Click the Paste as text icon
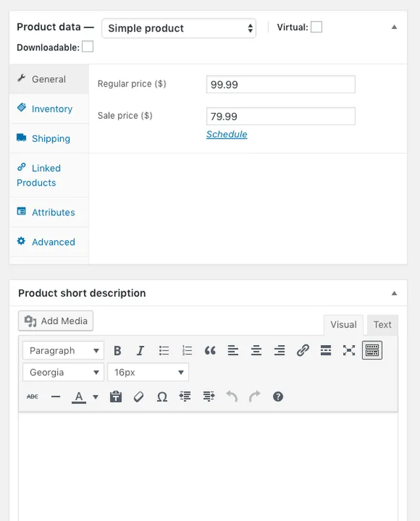420x521 pixels. click(x=115, y=396)
